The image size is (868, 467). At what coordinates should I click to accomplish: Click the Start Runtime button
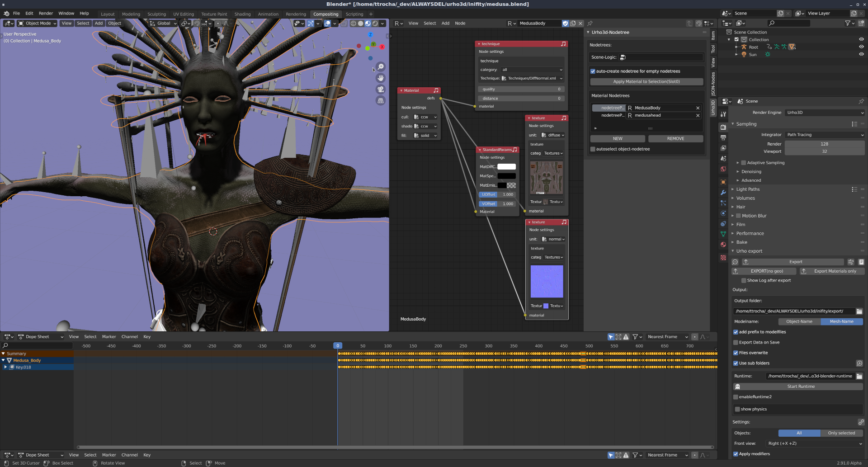coord(798,387)
